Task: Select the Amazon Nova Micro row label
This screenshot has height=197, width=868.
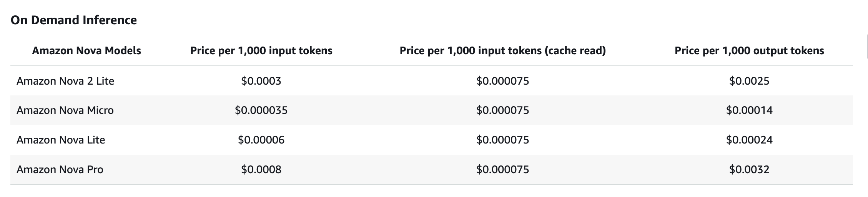Action: point(65,110)
